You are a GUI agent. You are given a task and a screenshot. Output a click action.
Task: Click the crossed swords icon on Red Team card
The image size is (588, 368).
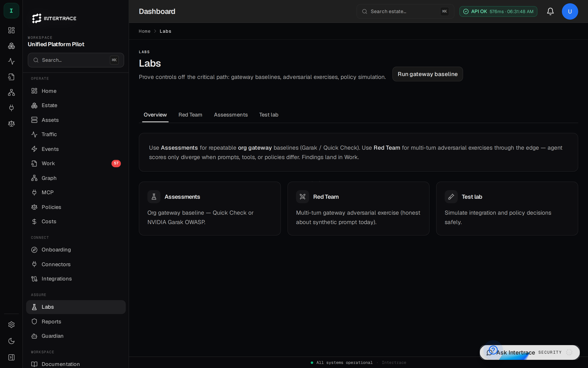[303, 197]
